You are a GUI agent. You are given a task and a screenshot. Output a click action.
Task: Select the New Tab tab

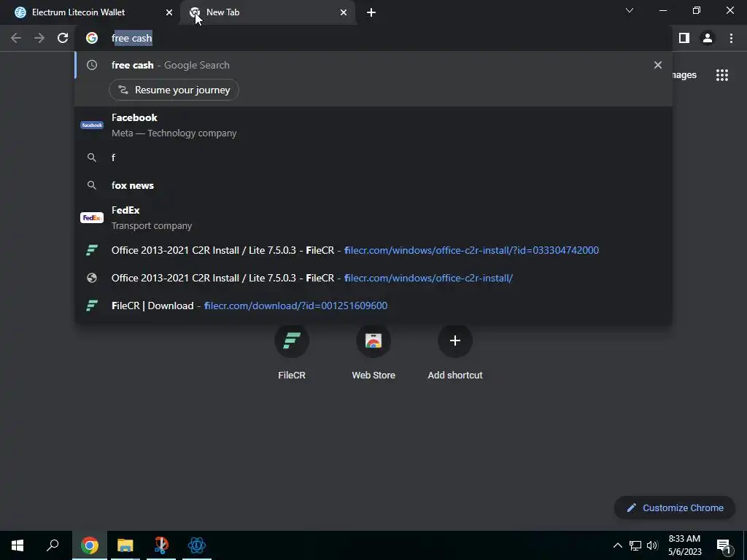click(x=268, y=12)
